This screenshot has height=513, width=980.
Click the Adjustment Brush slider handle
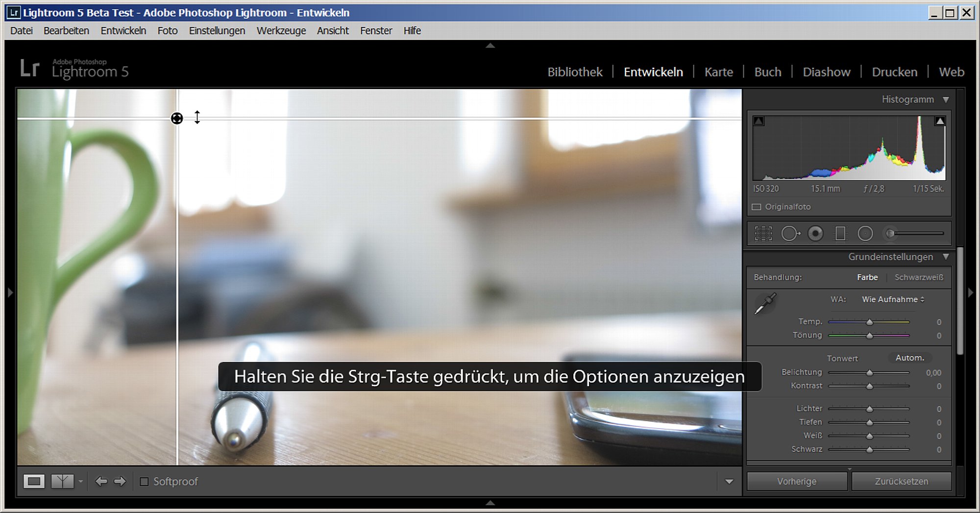click(x=890, y=234)
